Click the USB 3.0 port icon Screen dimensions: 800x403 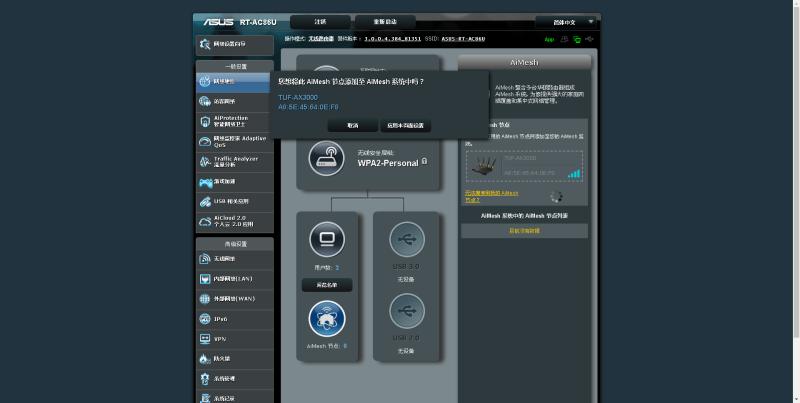tap(407, 239)
